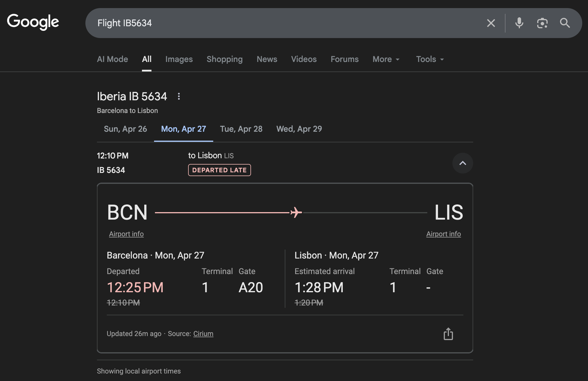588x381 pixels.
Task: Clear the search box text
Action: click(491, 23)
